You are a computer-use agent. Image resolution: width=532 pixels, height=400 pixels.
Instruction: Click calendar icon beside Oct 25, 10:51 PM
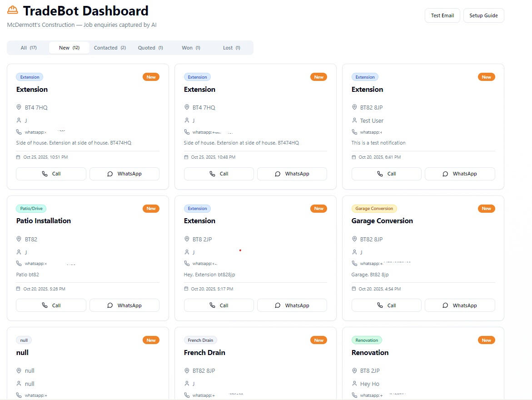click(18, 157)
